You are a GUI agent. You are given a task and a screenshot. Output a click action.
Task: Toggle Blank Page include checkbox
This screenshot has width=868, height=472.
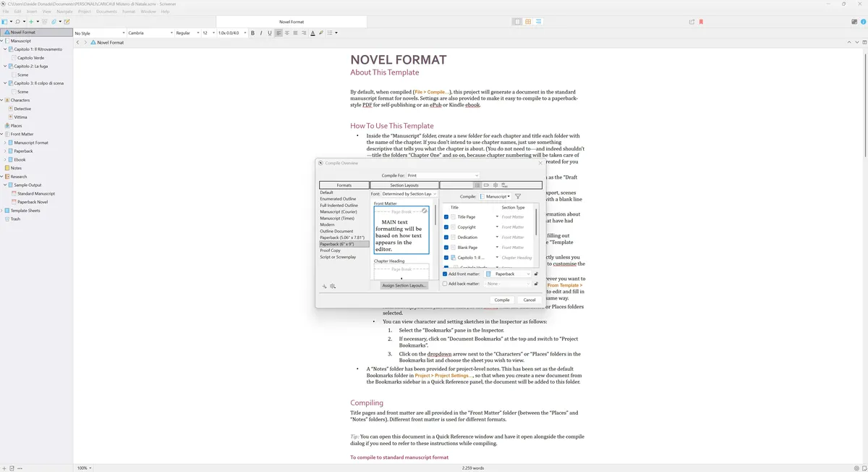[x=446, y=248]
